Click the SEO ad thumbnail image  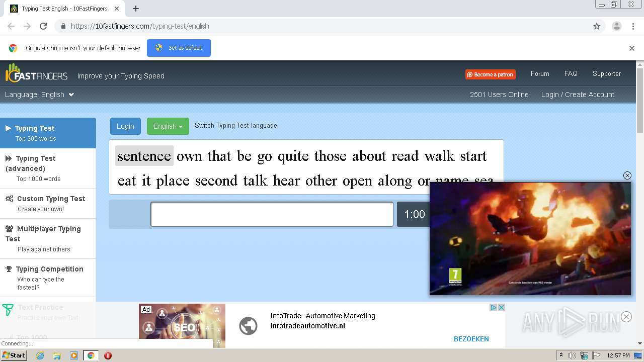(182, 326)
